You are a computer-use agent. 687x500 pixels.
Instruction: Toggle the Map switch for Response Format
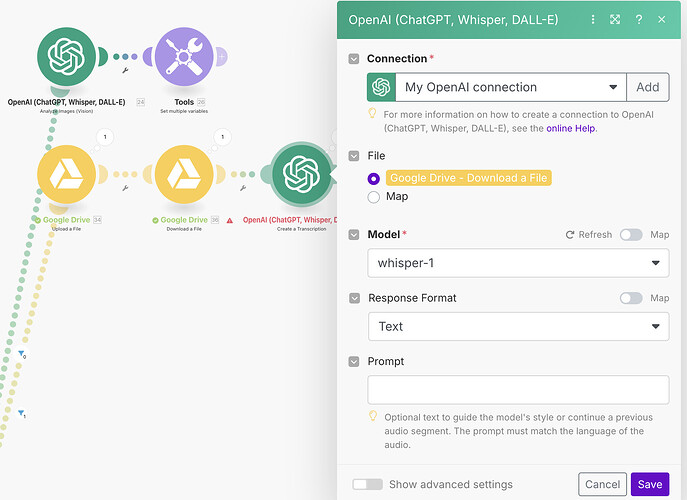(x=631, y=298)
